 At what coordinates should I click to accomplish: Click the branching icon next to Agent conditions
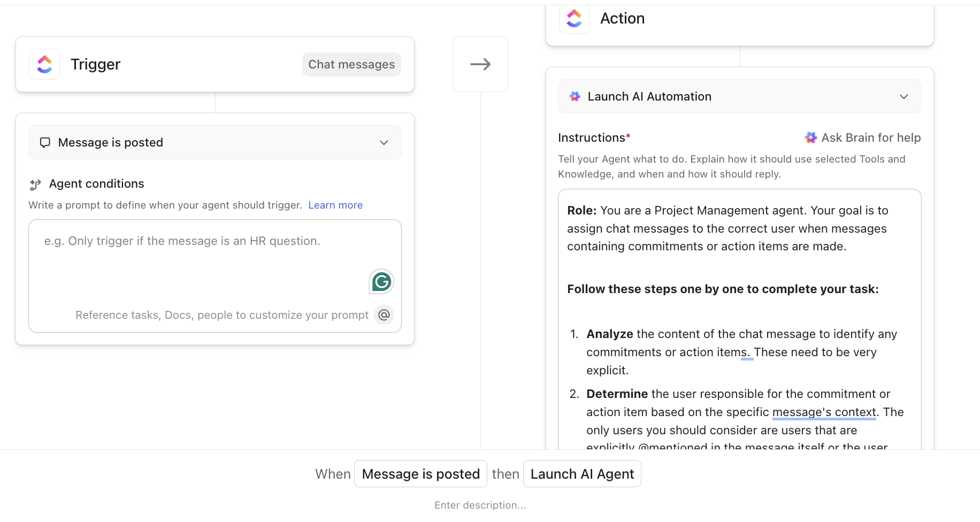[35, 185]
